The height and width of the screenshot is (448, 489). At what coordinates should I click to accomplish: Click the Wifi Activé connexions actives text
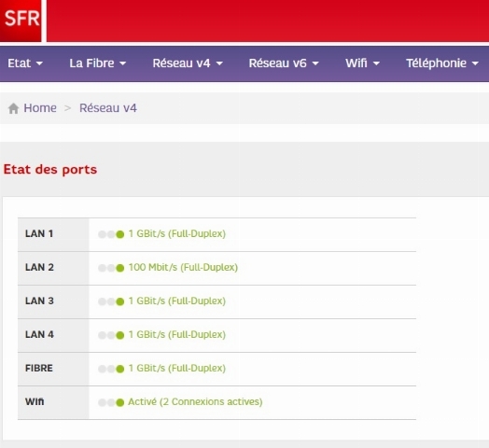click(x=195, y=402)
